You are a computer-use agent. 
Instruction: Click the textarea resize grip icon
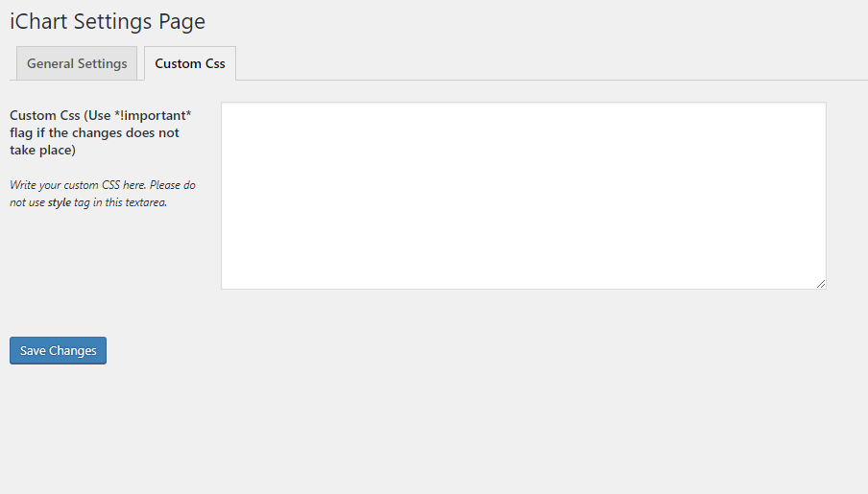click(820, 284)
